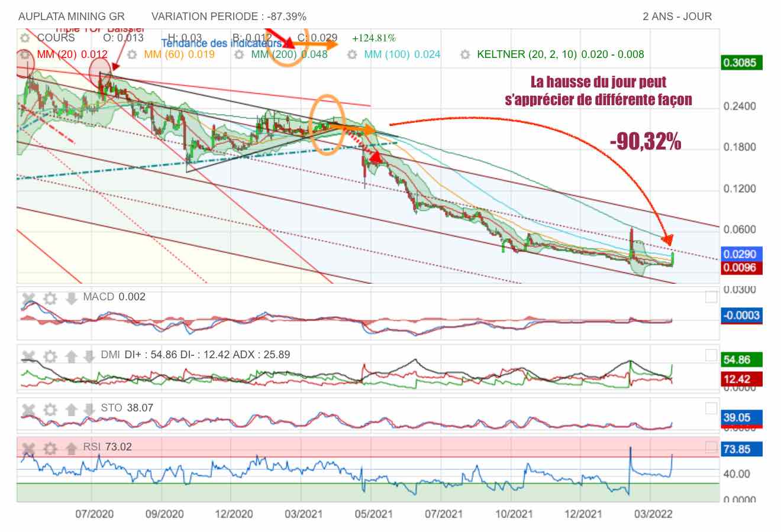Remove the MACD indicator with X icon
The height and width of the screenshot is (532, 781).
pos(28,298)
